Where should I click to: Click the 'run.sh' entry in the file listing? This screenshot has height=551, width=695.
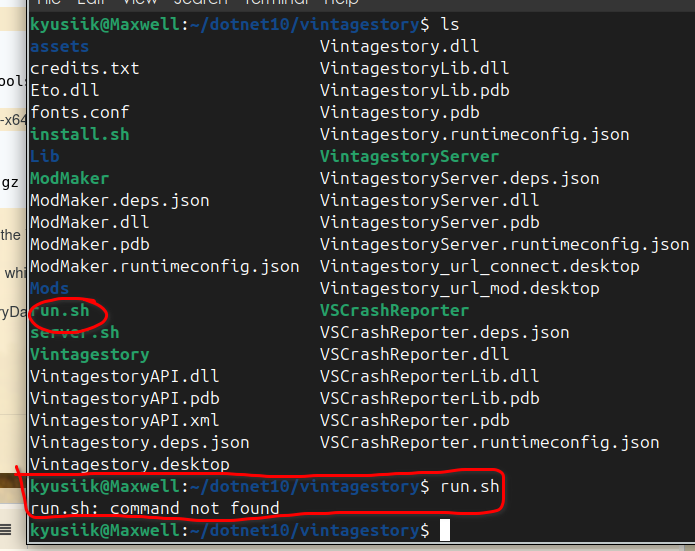tap(60, 310)
